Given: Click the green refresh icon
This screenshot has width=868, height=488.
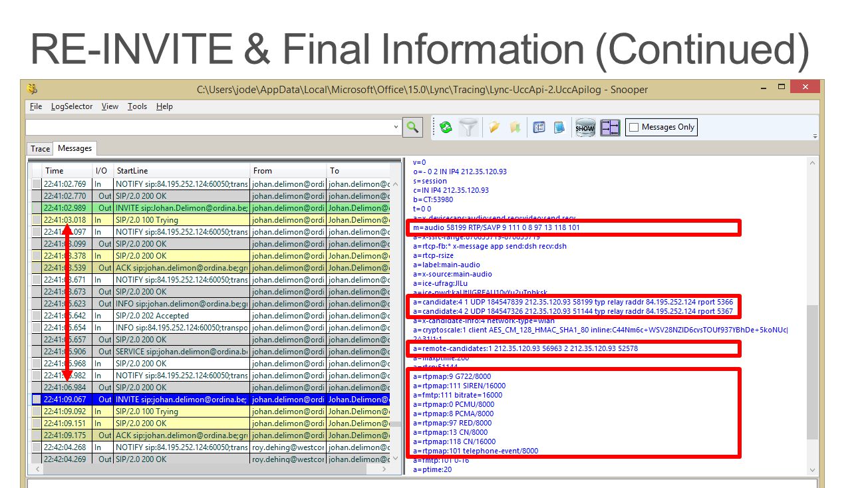Looking at the screenshot, I should (446, 128).
